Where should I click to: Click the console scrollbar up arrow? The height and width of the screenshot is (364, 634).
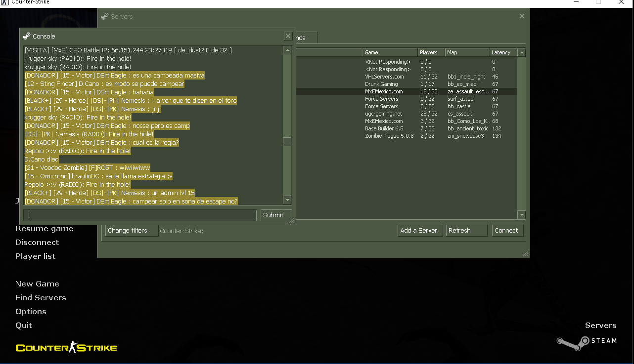[287, 50]
